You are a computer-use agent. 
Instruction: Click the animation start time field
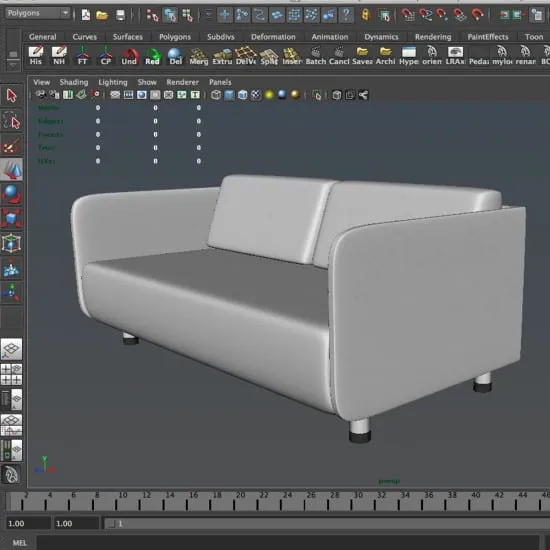pos(27,524)
